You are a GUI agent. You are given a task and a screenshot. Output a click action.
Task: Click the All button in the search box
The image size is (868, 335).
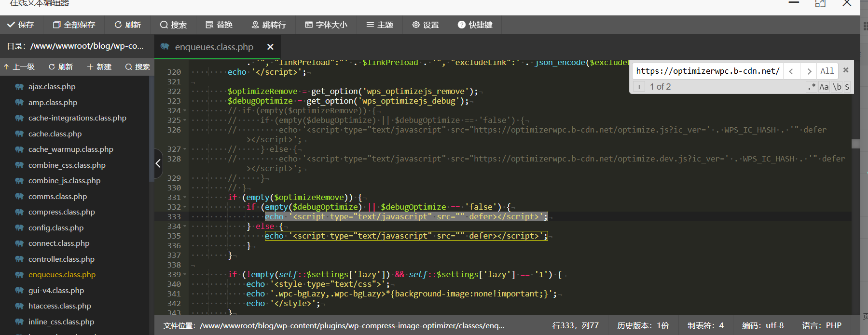click(x=827, y=71)
